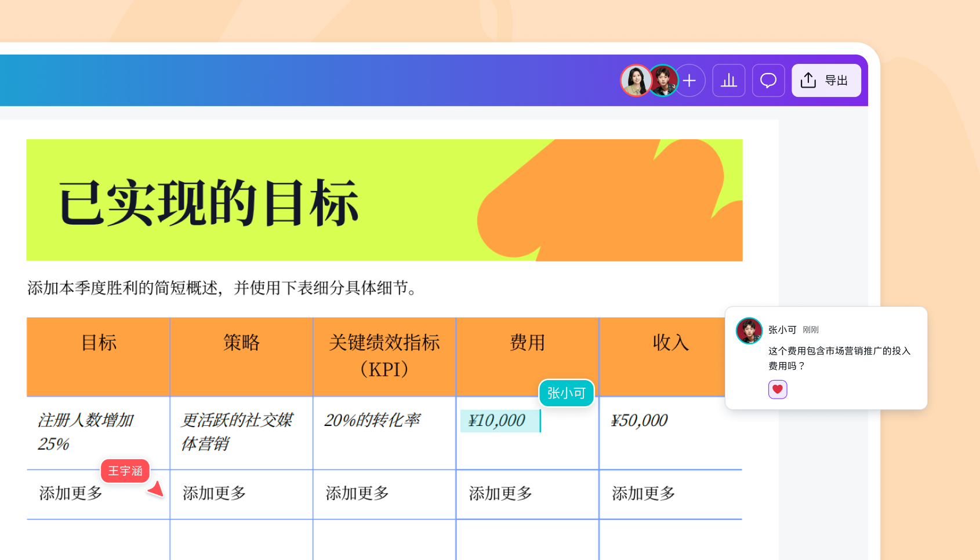Click the cell 更活跃的社交媒体营销
This screenshot has width=980, height=560.
point(242,433)
